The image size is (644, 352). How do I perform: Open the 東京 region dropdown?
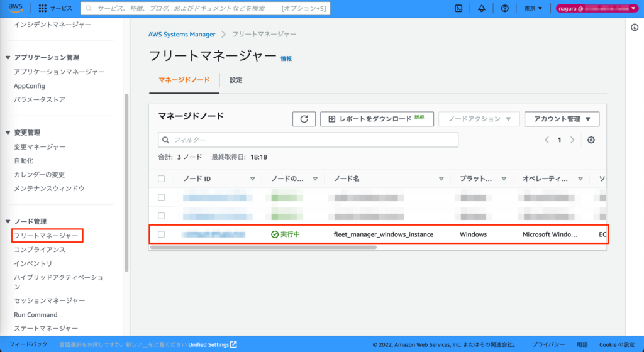pyautogui.click(x=533, y=8)
